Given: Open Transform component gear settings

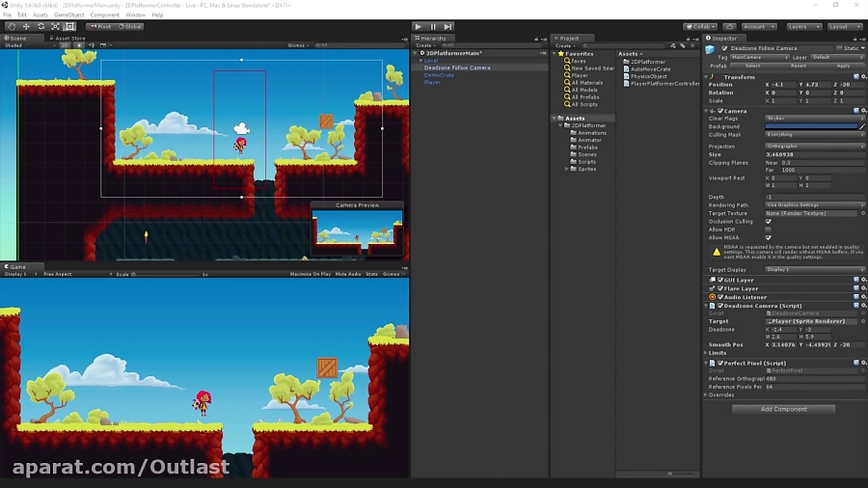Looking at the screenshot, I should click(x=863, y=77).
